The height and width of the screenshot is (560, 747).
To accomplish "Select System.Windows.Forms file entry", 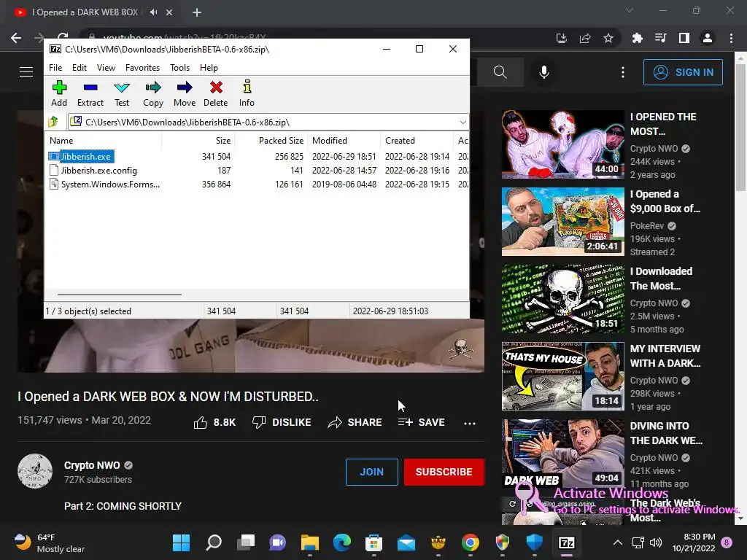I will [258, 184].
